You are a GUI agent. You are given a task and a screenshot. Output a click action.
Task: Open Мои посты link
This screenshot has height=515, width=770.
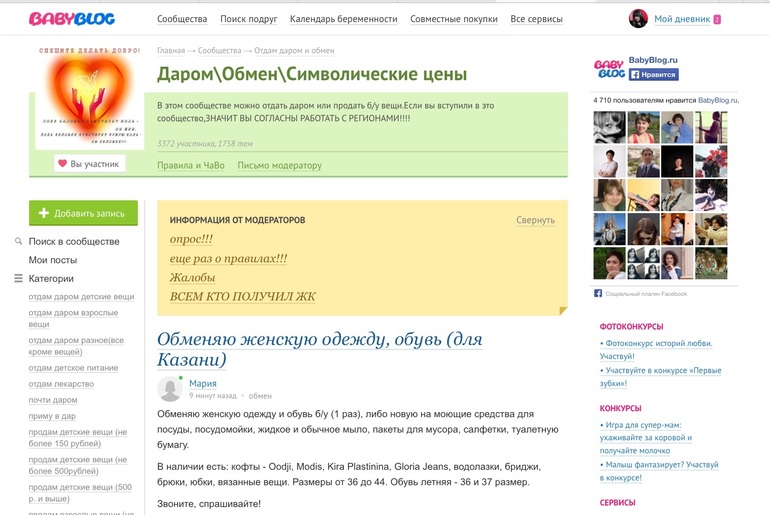tap(53, 260)
